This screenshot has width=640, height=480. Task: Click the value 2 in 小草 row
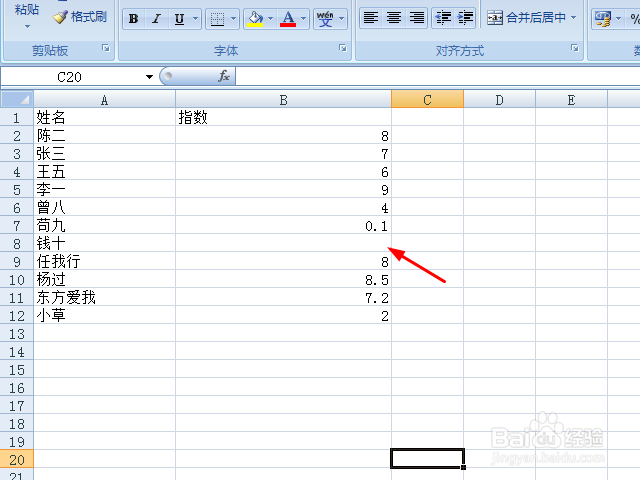(x=283, y=315)
